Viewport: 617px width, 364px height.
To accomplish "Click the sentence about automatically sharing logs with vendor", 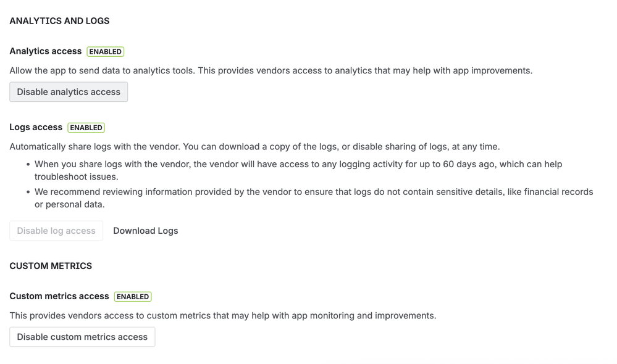I will [x=254, y=147].
